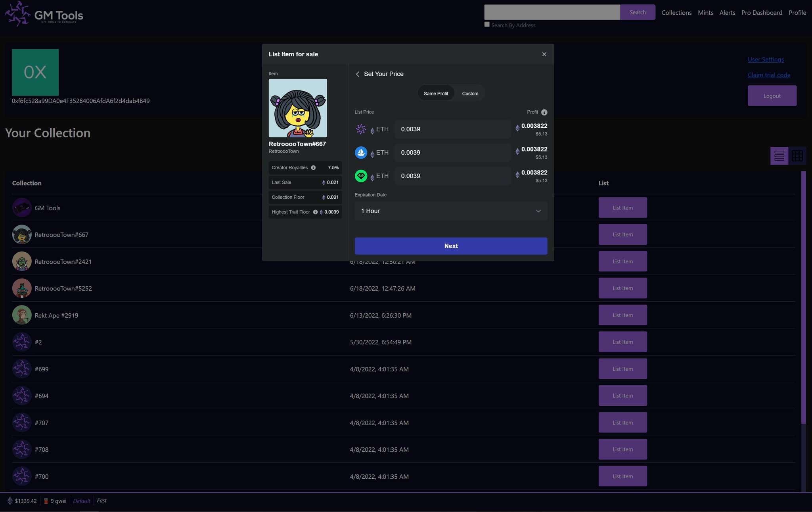The width and height of the screenshot is (812, 512).
Task: Open the Claim trial code link
Action: [769, 75]
